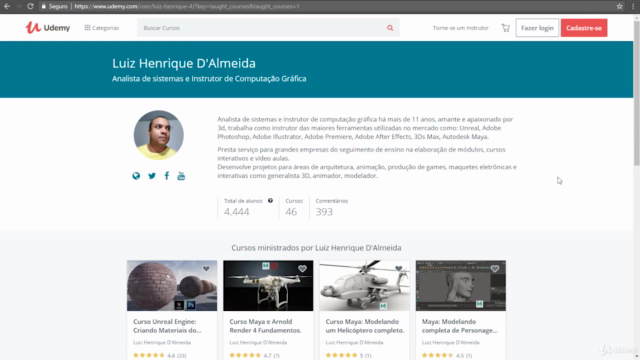Expand the Categorias menu
The image size is (640, 360).
(102, 28)
